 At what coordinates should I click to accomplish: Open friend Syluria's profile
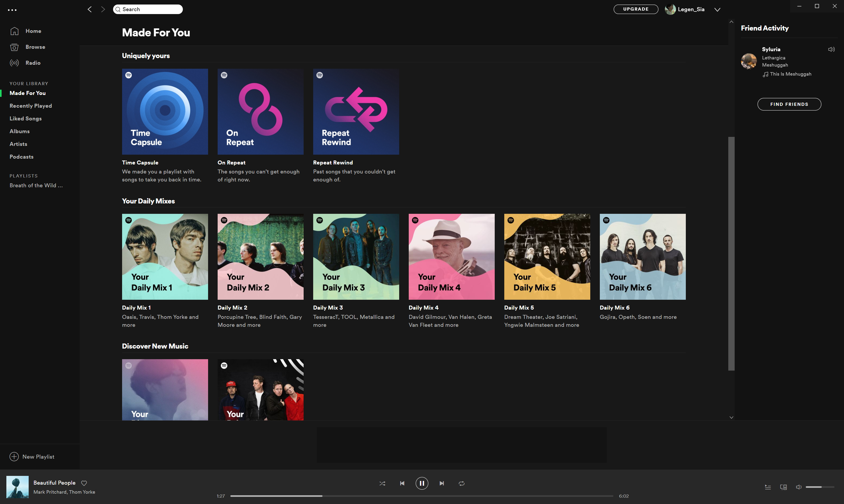771,49
